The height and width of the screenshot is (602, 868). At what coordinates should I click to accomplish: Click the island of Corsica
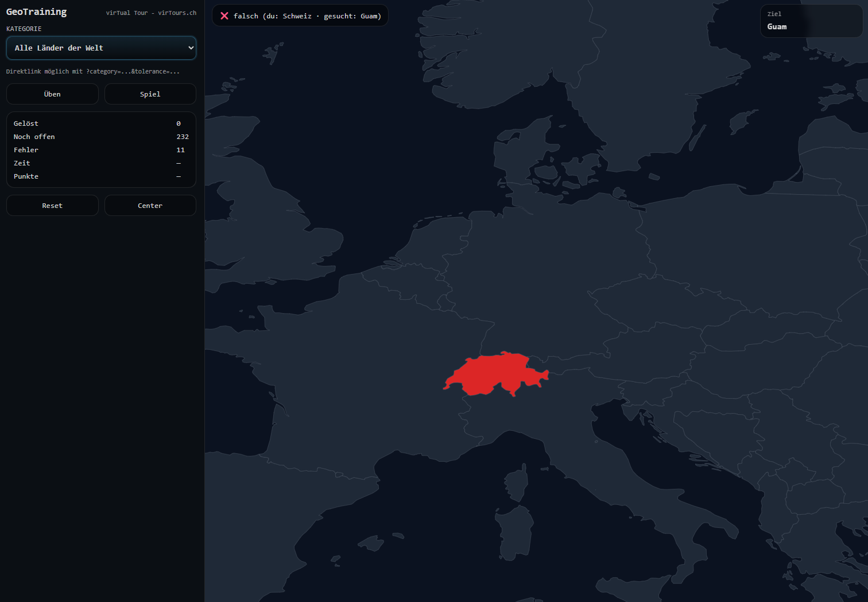tap(517, 483)
